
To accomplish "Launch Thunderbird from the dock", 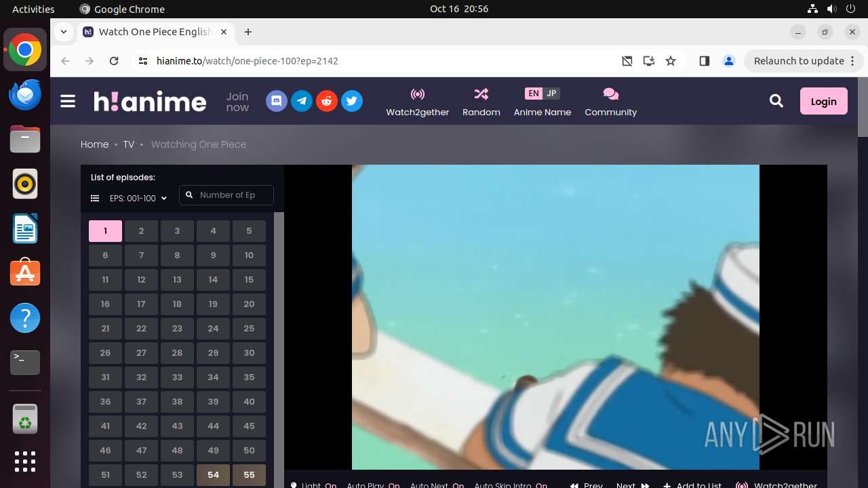I will pyautogui.click(x=25, y=94).
